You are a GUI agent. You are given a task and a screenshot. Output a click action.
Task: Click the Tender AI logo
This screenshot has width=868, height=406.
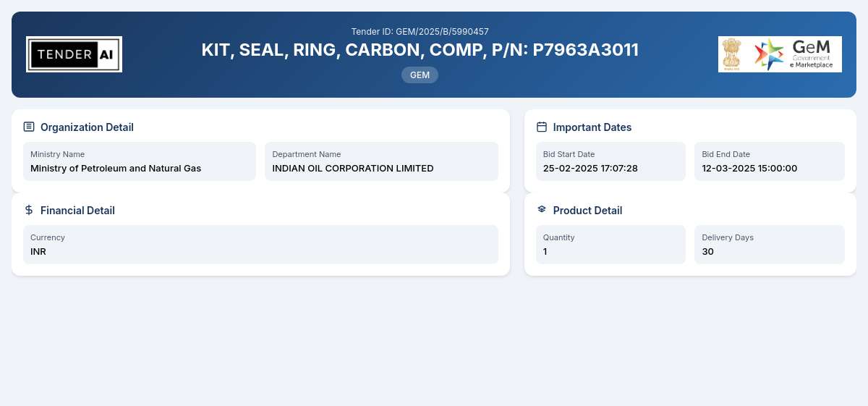tap(74, 54)
